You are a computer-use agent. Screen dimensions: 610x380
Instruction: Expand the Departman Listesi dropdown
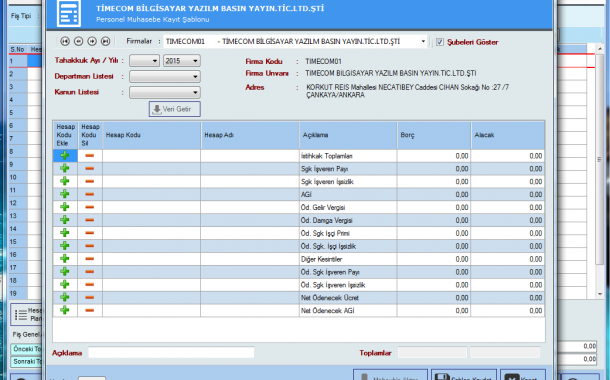165,77
